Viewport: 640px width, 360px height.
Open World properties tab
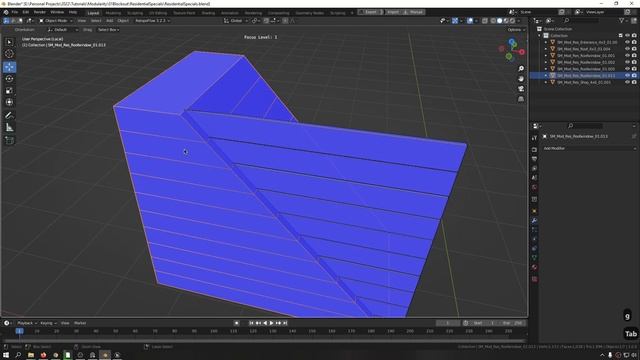[534, 188]
